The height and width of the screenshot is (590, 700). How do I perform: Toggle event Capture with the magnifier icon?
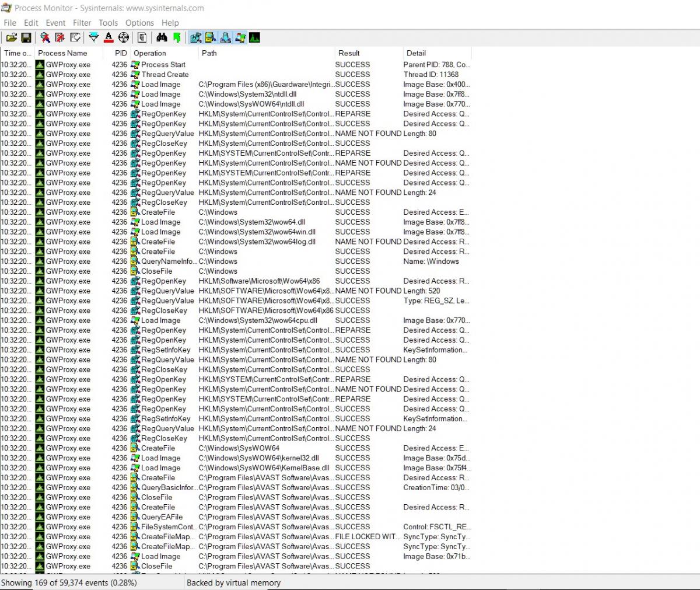pyautogui.click(x=45, y=38)
